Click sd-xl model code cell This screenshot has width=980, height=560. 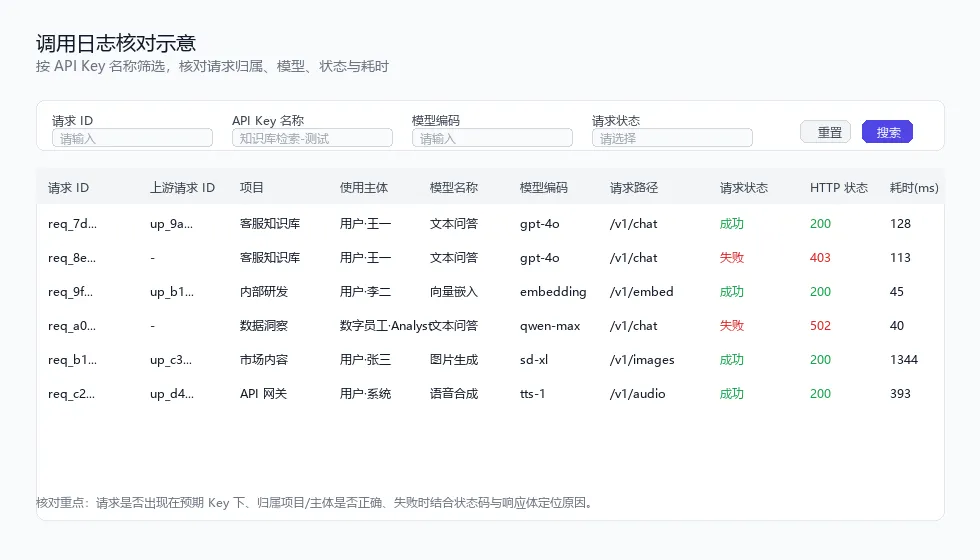(x=534, y=360)
